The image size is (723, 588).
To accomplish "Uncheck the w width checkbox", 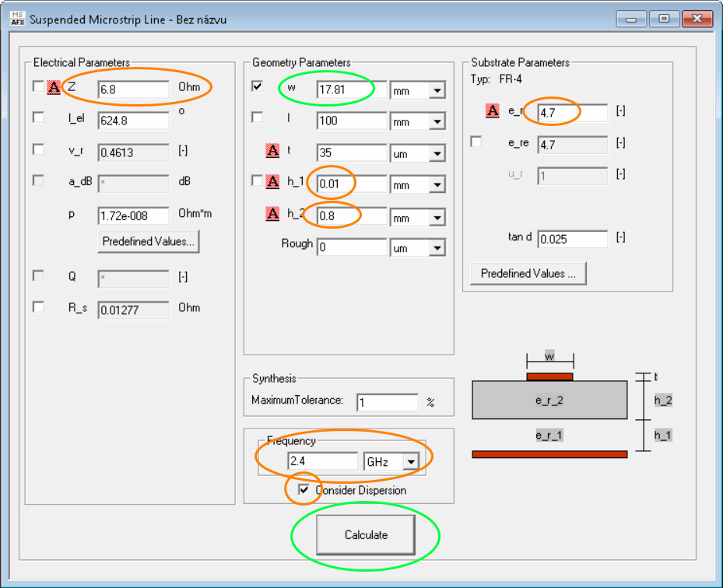I will click(258, 86).
